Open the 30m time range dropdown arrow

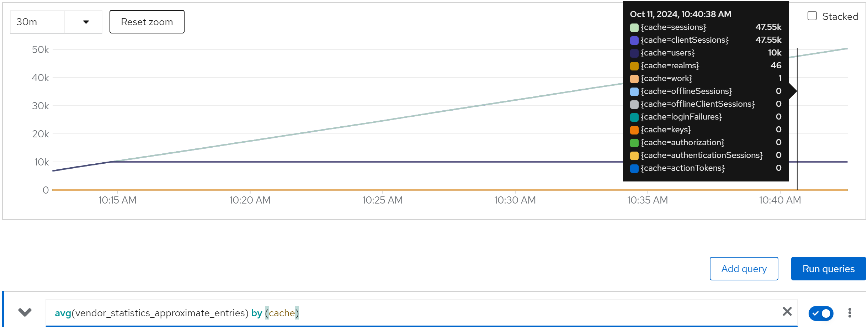click(x=86, y=22)
